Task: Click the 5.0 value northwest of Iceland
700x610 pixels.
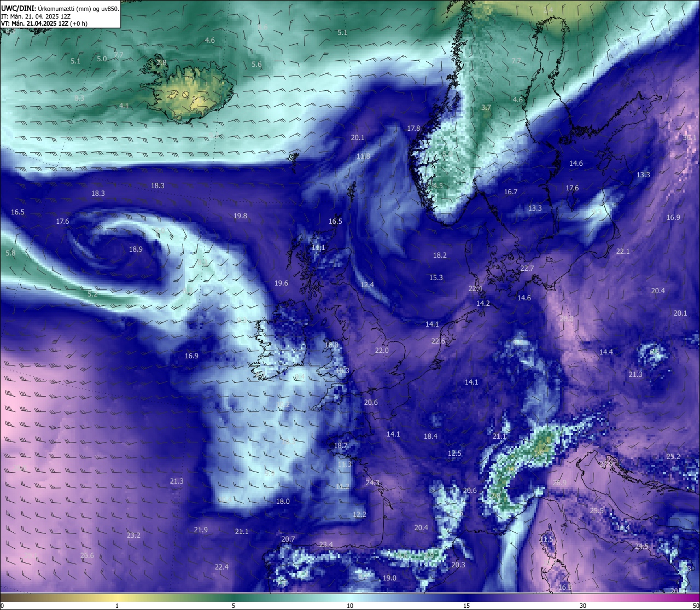Action: 102,59
